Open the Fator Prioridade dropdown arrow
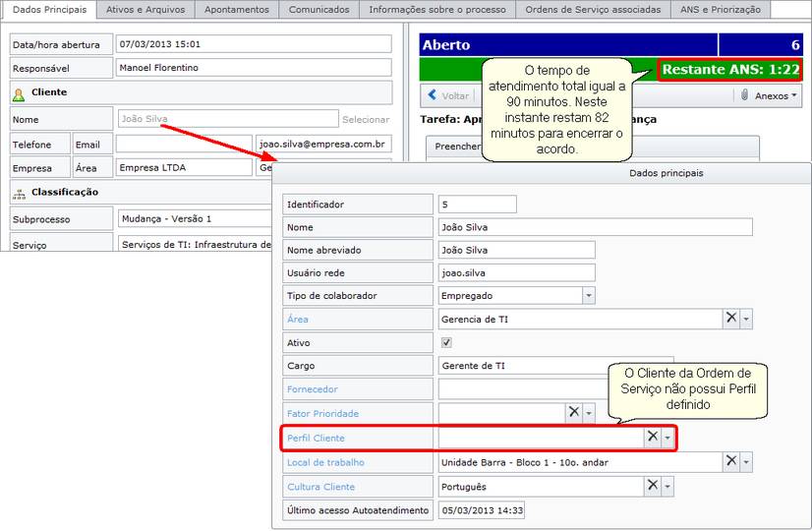 click(x=589, y=413)
